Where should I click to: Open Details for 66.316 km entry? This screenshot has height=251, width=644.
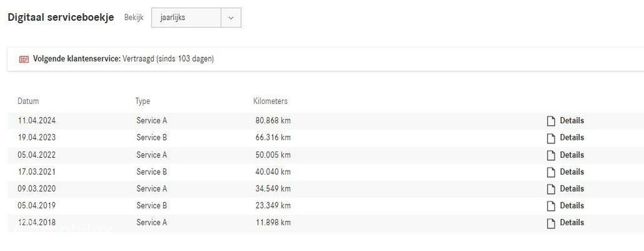[572, 137]
